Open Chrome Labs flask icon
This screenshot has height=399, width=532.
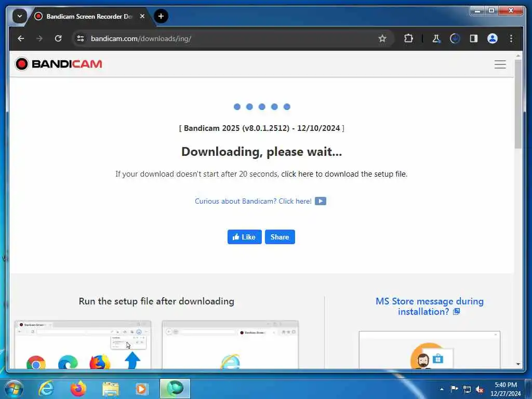click(x=436, y=38)
